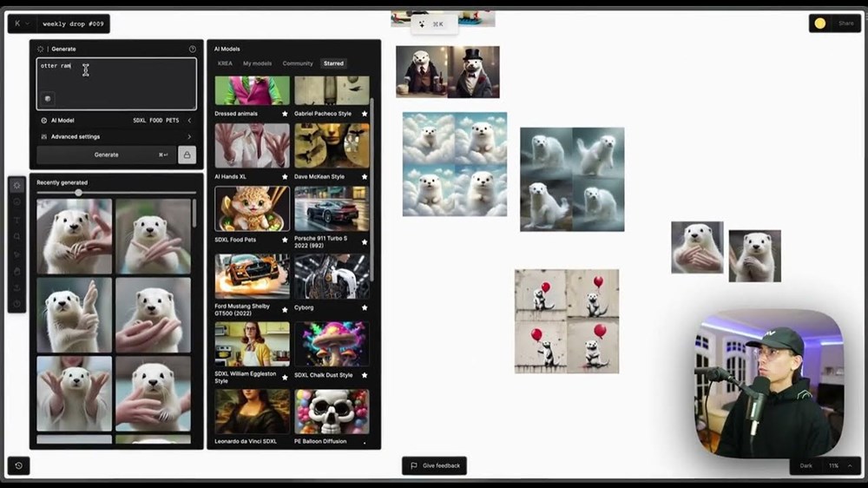Unstar the SDXL Food Pets model
Image resolution: width=868 pixels, height=488 pixels.
tap(285, 240)
